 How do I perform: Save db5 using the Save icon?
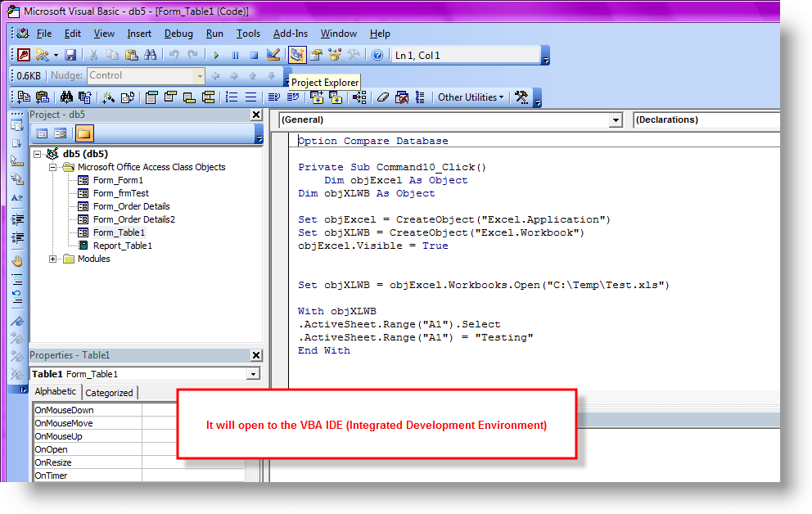point(70,55)
